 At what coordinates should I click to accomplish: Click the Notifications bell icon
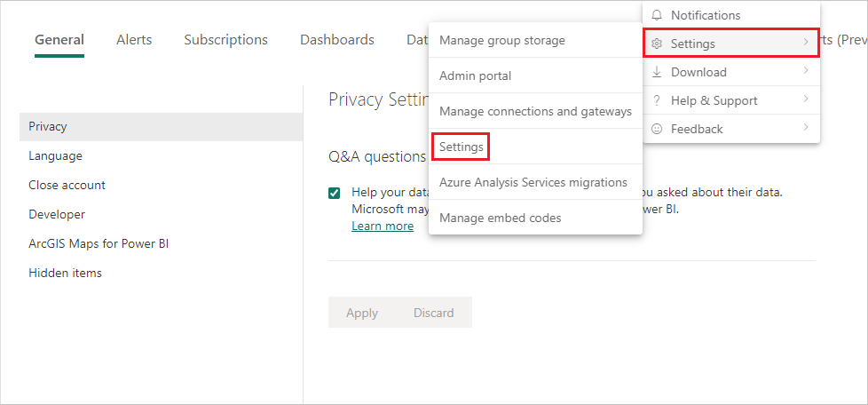[x=657, y=15]
